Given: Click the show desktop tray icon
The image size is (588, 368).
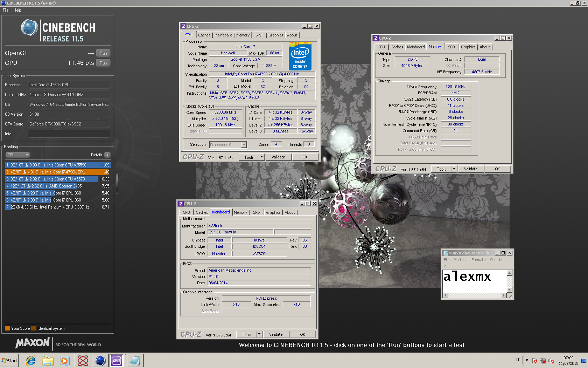Looking at the screenshot, I should (584, 361).
